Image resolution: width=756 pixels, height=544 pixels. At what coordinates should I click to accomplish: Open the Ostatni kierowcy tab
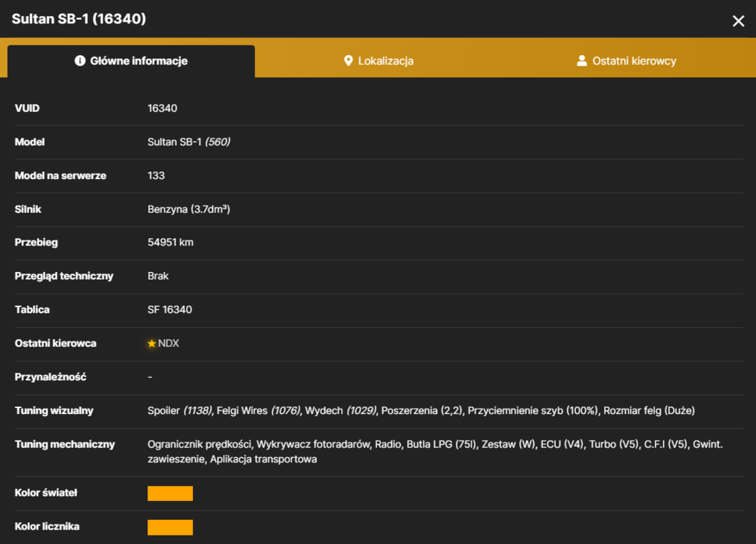tap(626, 61)
